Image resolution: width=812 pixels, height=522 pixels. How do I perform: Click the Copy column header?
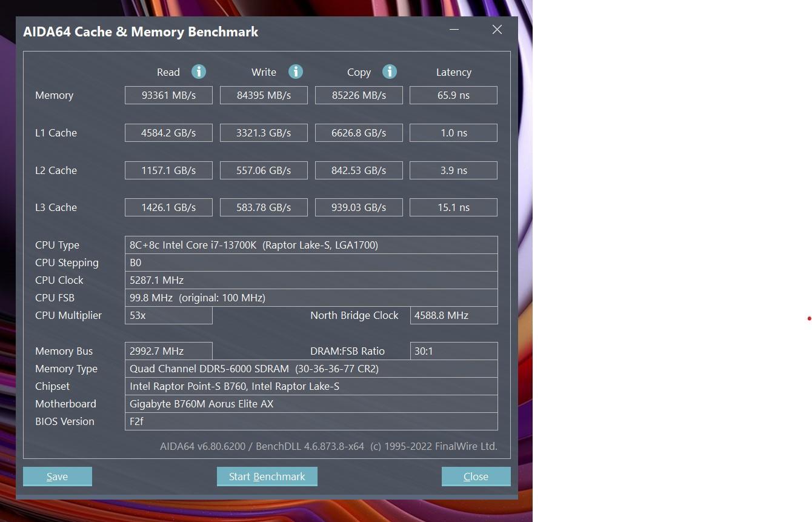(x=359, y=72)
